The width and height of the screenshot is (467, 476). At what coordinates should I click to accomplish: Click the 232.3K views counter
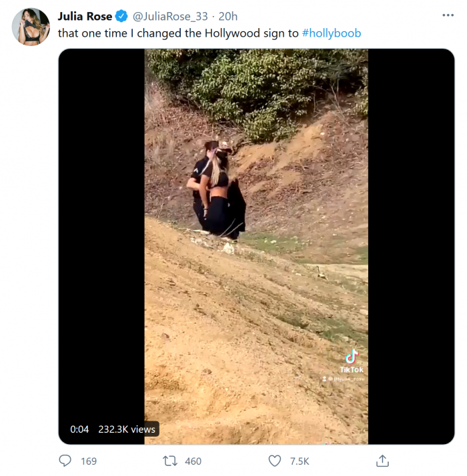(127, 429)
